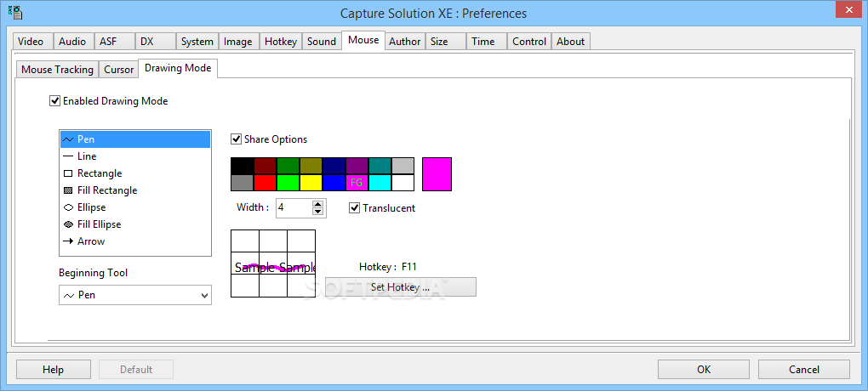Select the Line tool in list

(135, 156)
